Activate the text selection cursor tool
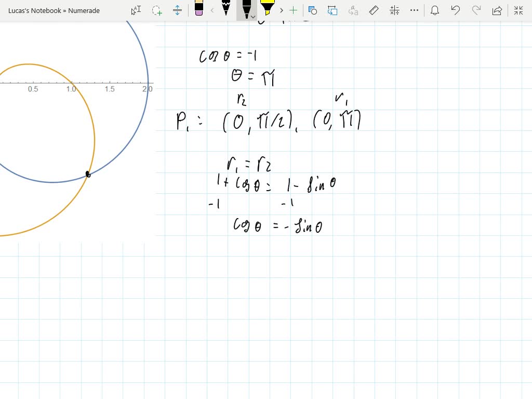The image size is (532, 399). (136, 10)
